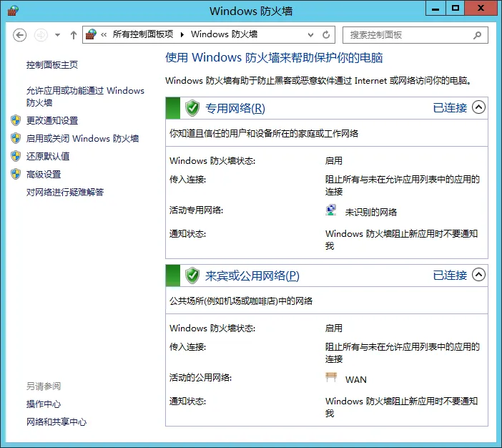
Task: Open the 更改通知设置 link
Action: click(52, 120)
